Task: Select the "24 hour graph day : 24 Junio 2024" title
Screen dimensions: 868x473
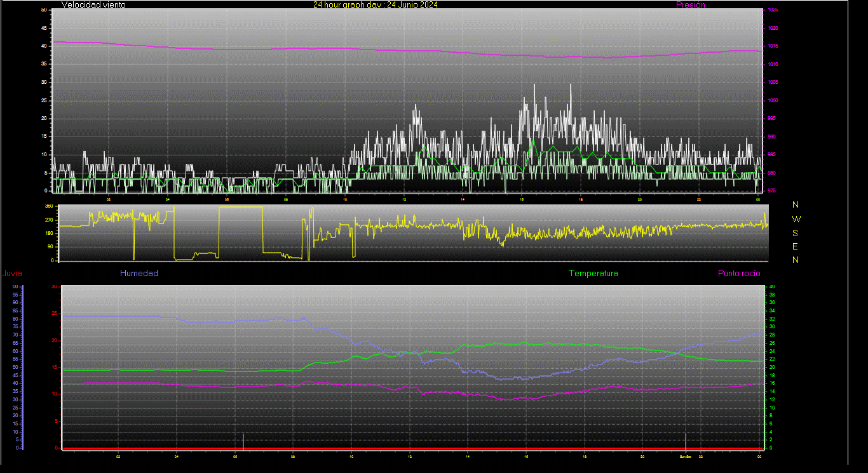Action: pos(376,4)
